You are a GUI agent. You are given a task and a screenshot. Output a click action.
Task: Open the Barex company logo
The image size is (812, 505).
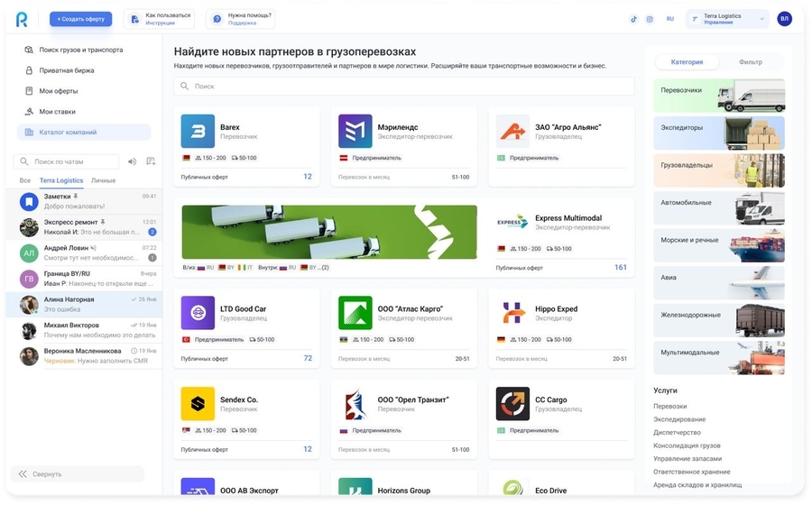(x=198, y=132)
